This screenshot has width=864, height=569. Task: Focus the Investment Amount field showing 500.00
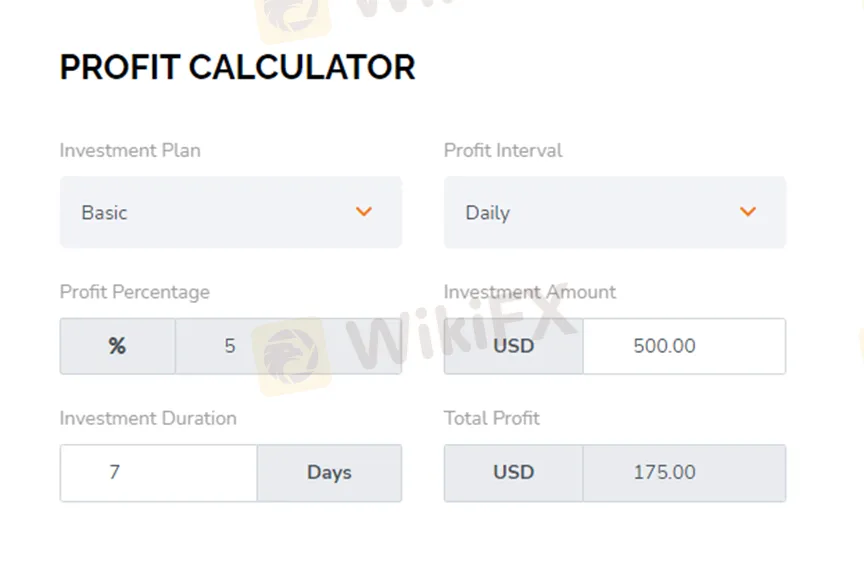coord(684,346)
